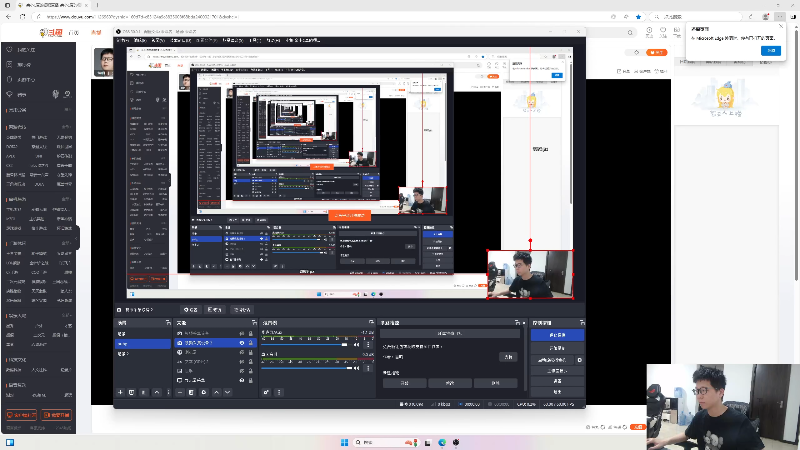Open OBS Docks menu
Screen dimensions: 800x450
[x=181, y=40]
